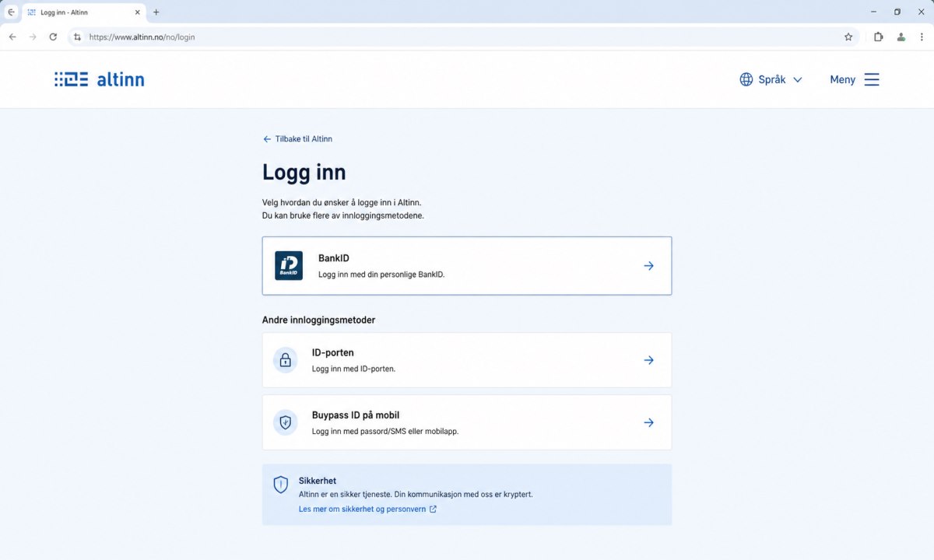Image resolution: width=934 pixels, height=560 pixels.
Task: Click text Logg inn med din personlige BankID
Action: click(381, 275)
